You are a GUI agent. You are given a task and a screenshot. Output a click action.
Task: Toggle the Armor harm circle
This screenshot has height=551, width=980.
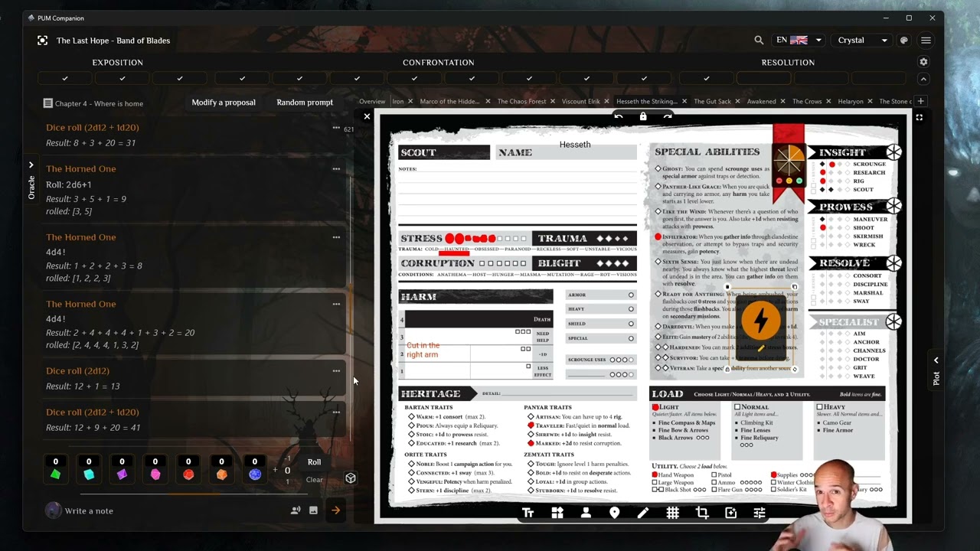pyautogui.click(x=631, y=295)
